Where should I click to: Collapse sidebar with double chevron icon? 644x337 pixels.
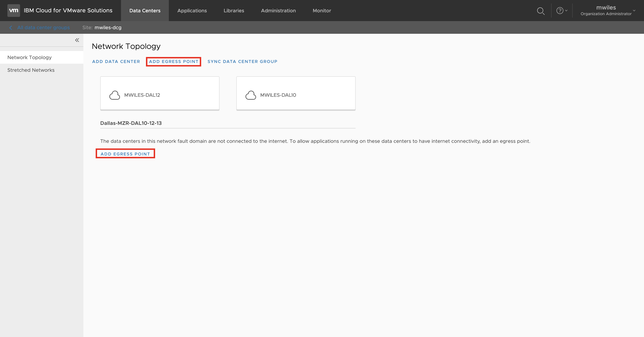77,40
